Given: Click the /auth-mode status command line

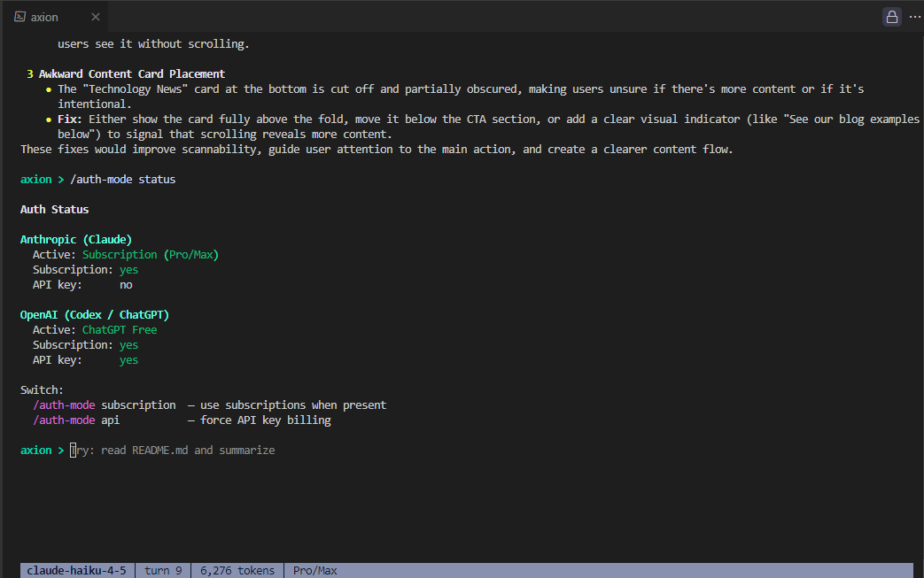Looking at the screenshot, I should 122,180.
